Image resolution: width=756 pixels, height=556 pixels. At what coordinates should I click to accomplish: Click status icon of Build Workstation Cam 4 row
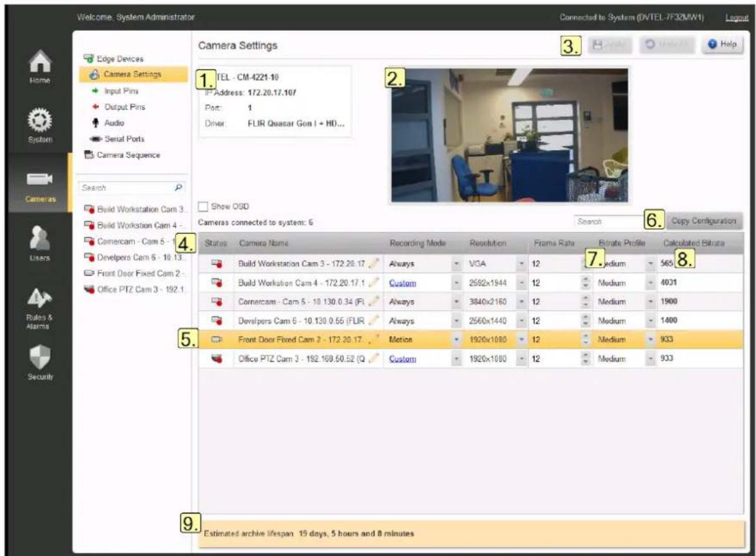[x=217, y=283]
